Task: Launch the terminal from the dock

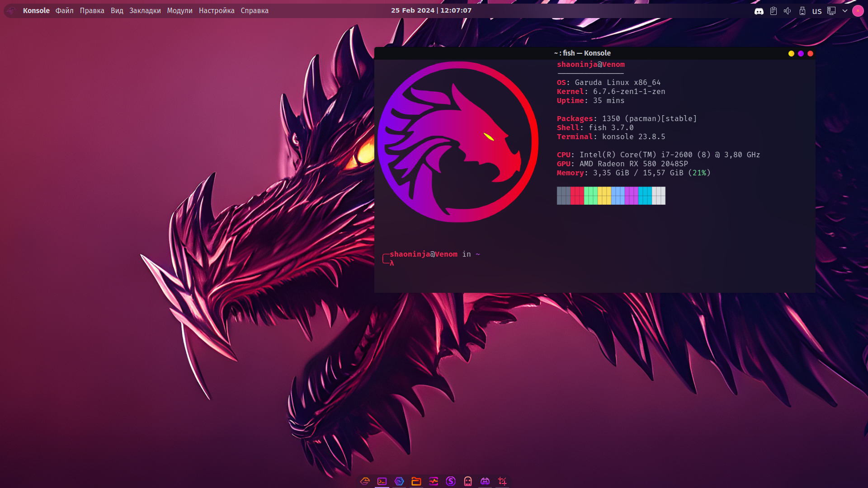Action: click(382, 481)
